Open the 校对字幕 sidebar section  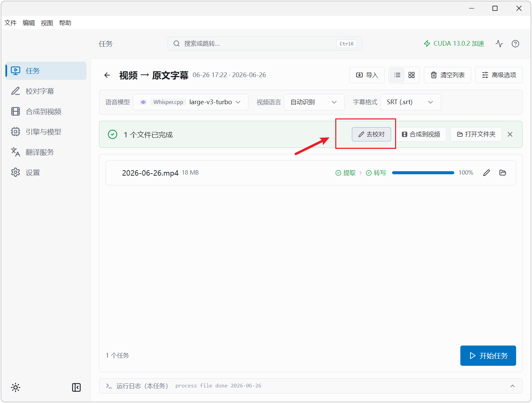point(46,91)
